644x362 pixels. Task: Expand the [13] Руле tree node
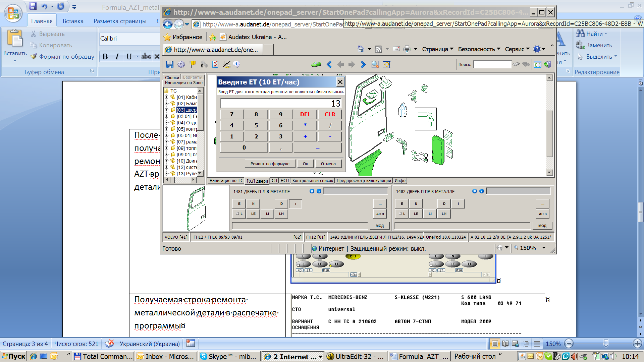pos(167,174)
